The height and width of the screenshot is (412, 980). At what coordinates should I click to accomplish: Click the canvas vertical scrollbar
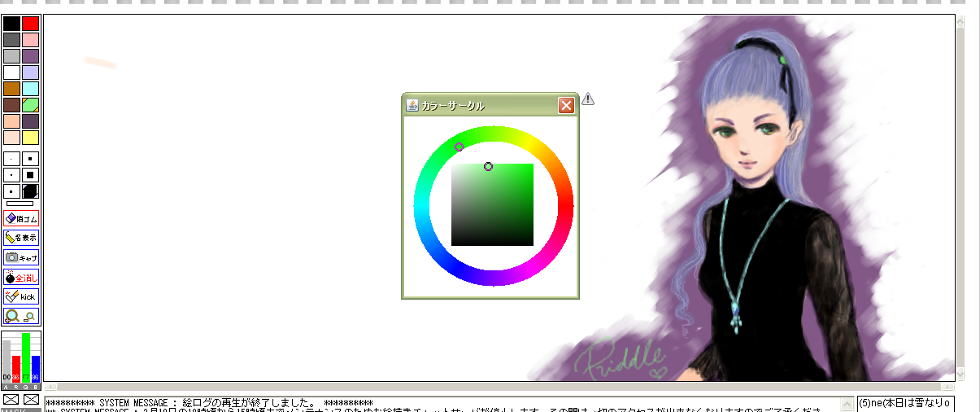pyautogui.click(x=960, y=198)
